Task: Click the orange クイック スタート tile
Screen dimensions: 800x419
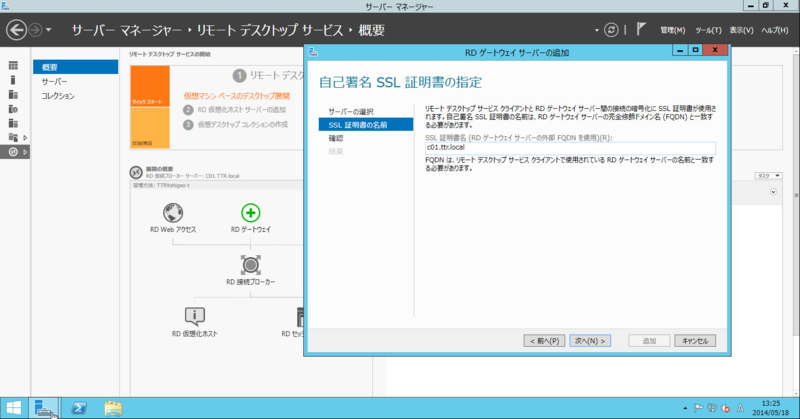Action: (x=150, y=86)
